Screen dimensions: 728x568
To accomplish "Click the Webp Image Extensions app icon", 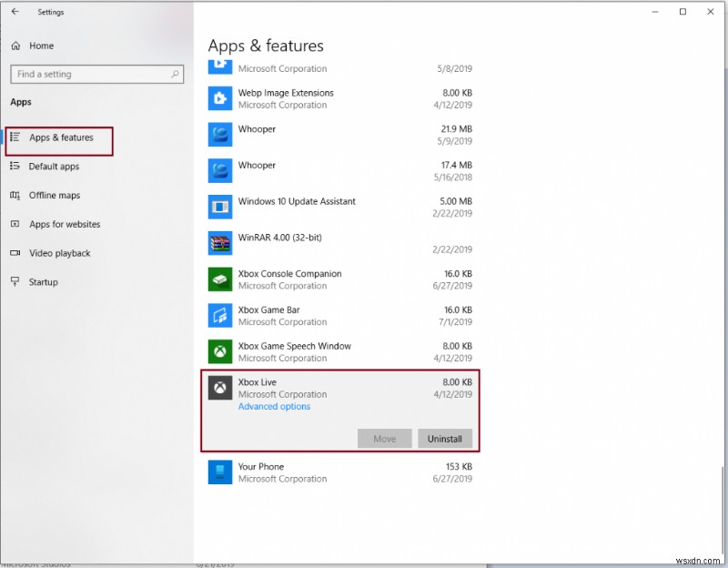I will tap(220, 98).
